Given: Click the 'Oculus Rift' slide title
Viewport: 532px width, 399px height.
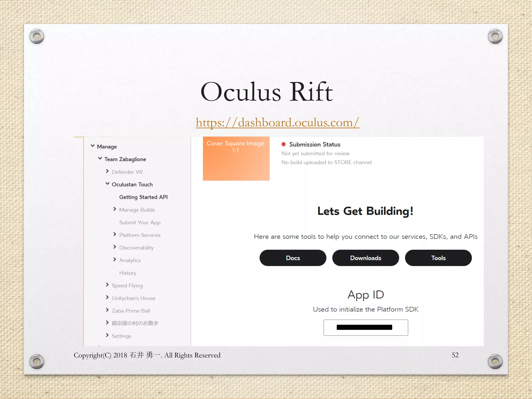Looking at the screenshot, I should point(267,92).
